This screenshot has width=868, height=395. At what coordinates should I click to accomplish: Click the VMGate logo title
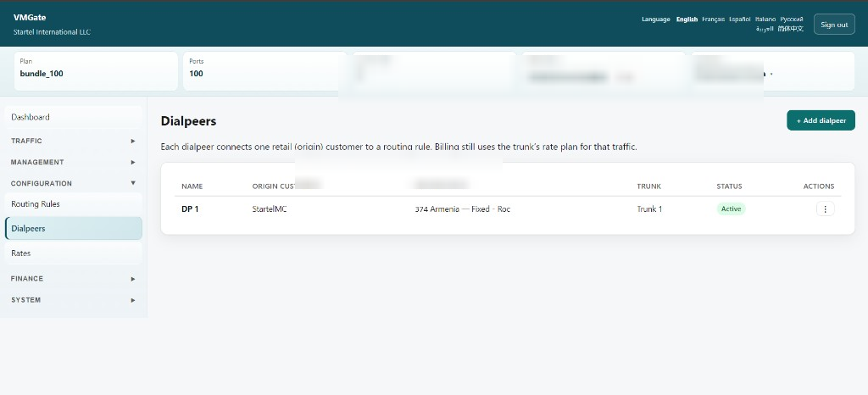(30, 18)
